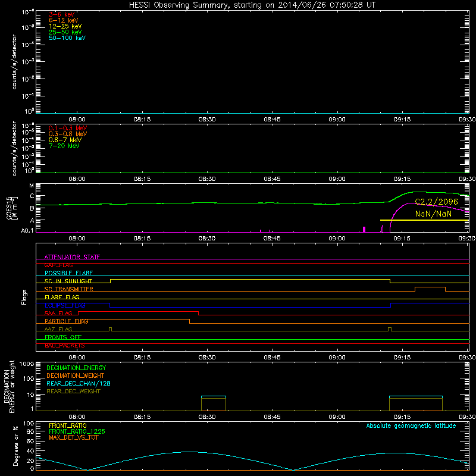
Task: Click the SC_IN_SUNLIGHT flag label
Action: click(x=68, y=281)
